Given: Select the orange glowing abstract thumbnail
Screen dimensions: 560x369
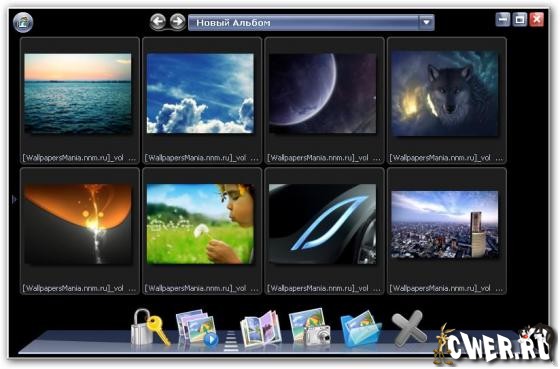Looking at the screenshot, I should coord(78,224).
